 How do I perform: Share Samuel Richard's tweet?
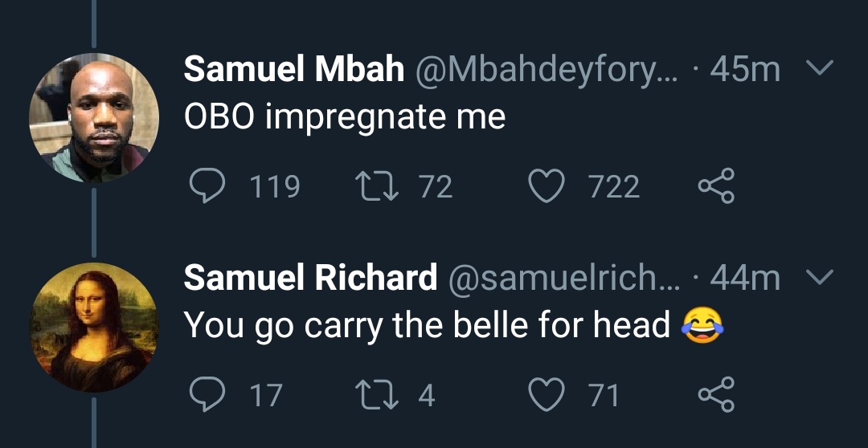(716, 395)
